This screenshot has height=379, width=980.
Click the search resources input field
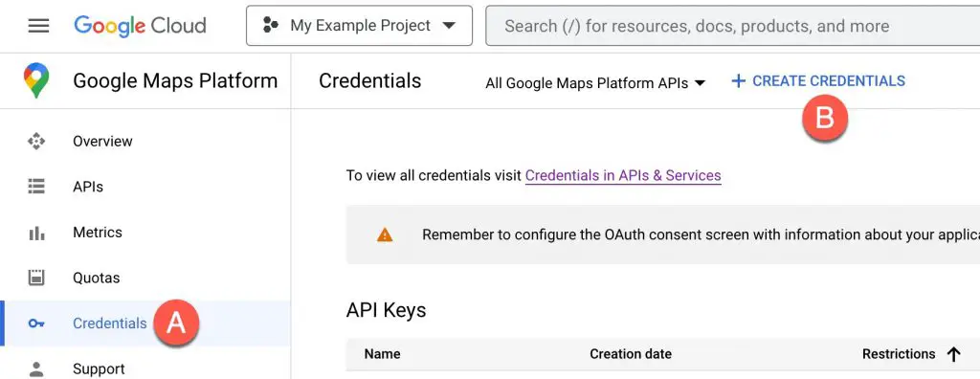point(732,26)
